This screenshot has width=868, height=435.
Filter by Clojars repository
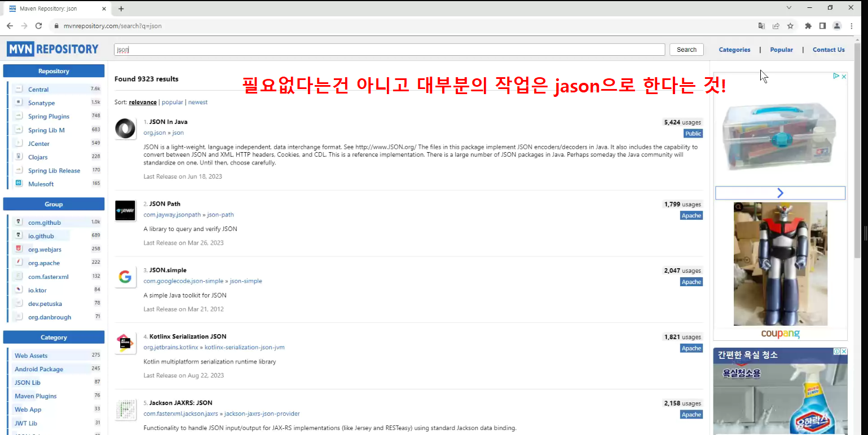pos(38,157)
